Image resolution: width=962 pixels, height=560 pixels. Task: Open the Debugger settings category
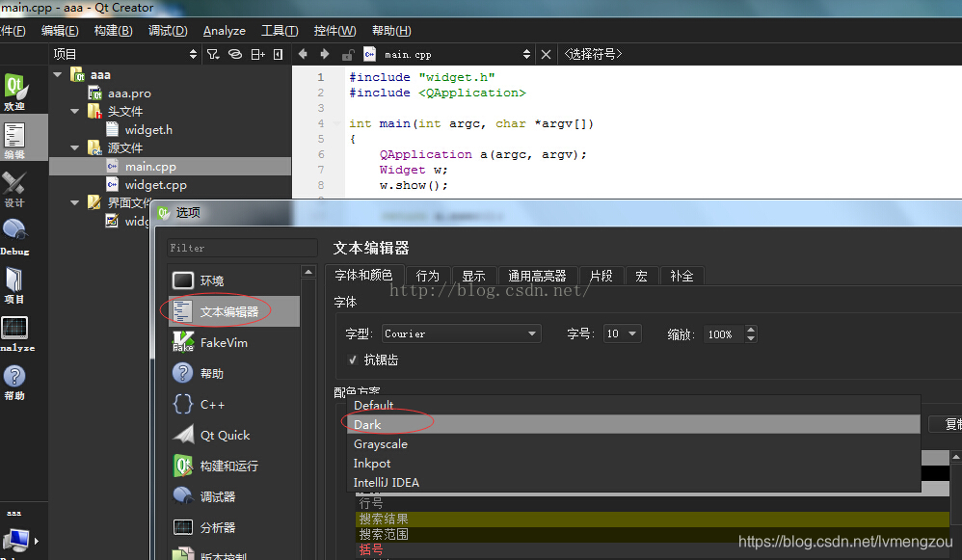tap(234, 496)
